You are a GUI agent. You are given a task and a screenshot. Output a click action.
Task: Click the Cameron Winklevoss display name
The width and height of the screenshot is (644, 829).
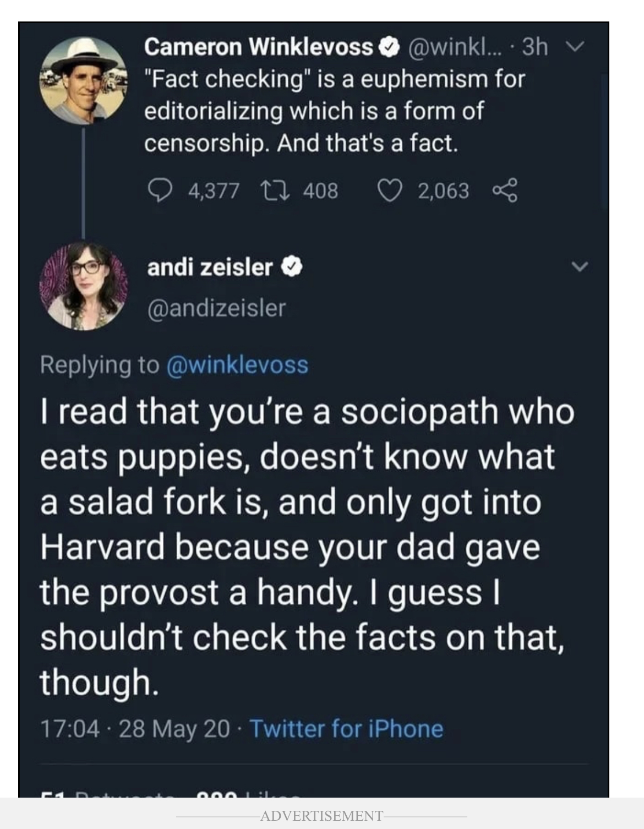[258, 48]
